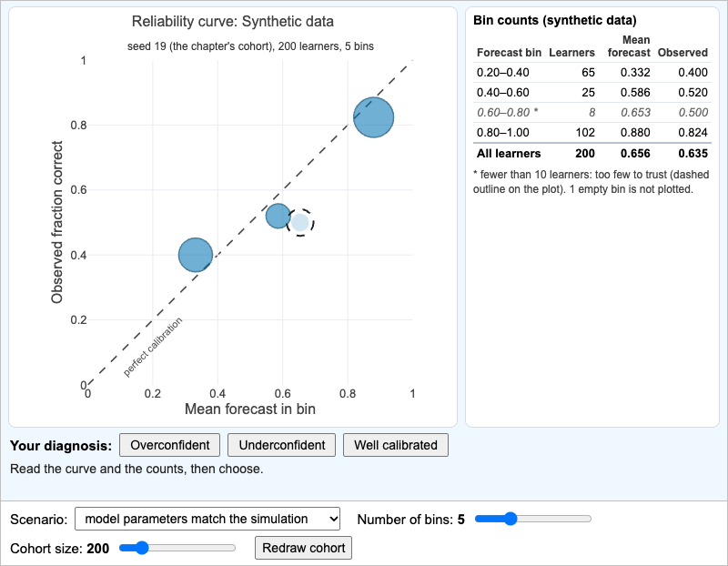Choose the Underconfident diagnosis button
This screenshot has width=728, height=566.
coord(281,445)
